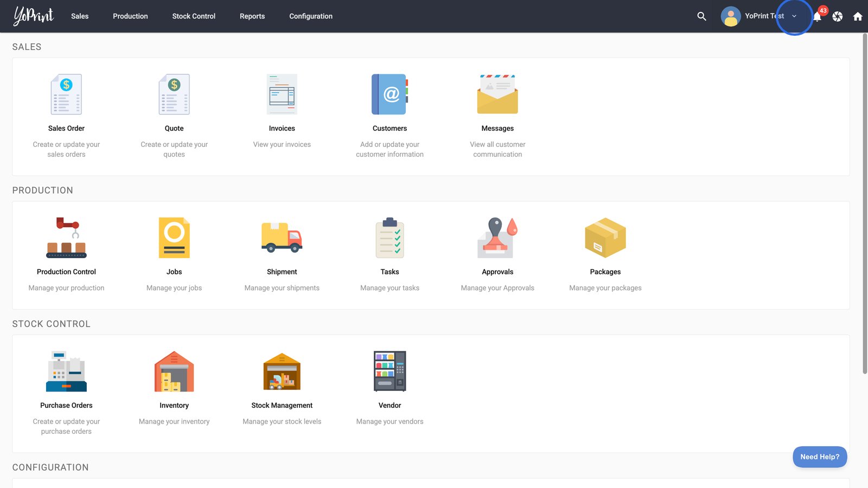Open the Packages box icon
Viewport: 868px width, 488px height.
point(605,237)
